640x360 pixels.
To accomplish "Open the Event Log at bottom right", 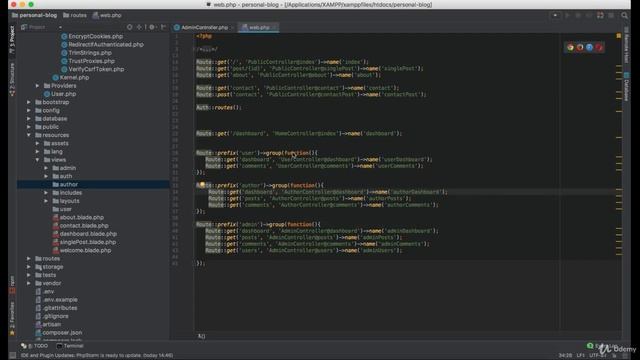I will tap(602, 346).
